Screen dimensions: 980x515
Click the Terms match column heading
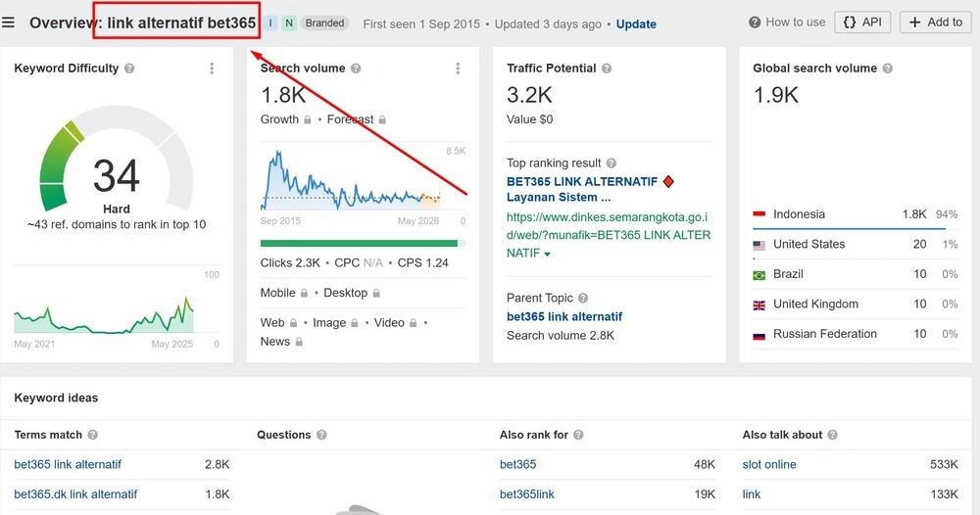(48, 435)
